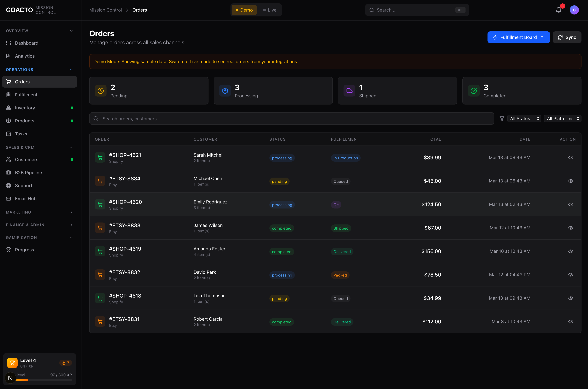Click the Completed checkmark icon card

click(x=474, y=91)
